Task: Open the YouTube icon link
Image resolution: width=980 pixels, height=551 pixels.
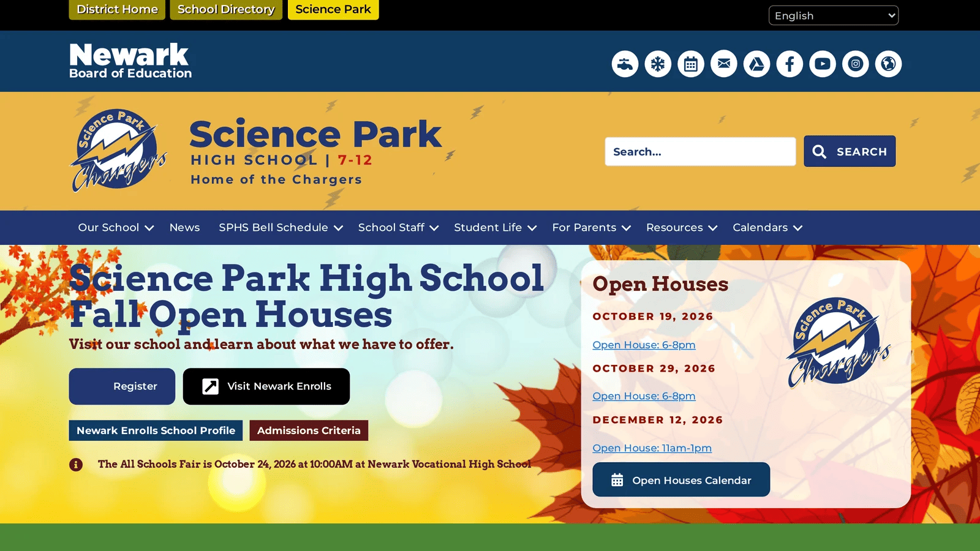Action: [823, 64]
